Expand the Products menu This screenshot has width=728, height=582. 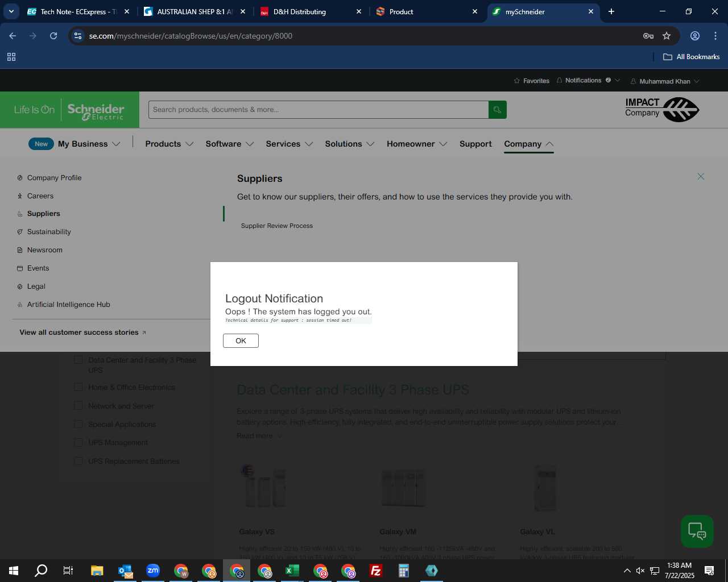pos(169,144)
